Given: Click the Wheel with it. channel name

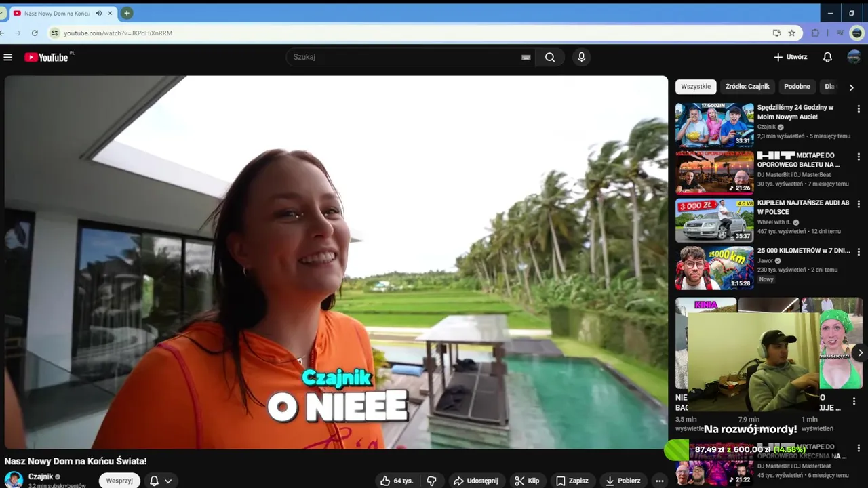Looking at the screenshot, I should coord(774,222).
